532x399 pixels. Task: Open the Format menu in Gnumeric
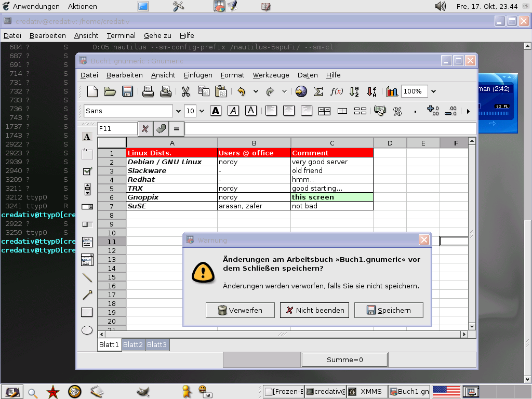point(232,75)
